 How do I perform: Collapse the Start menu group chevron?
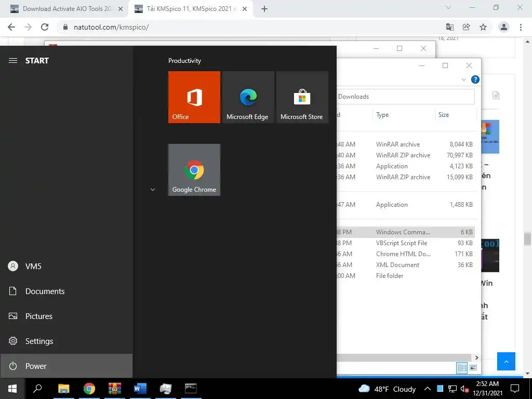tap(153, 190)
